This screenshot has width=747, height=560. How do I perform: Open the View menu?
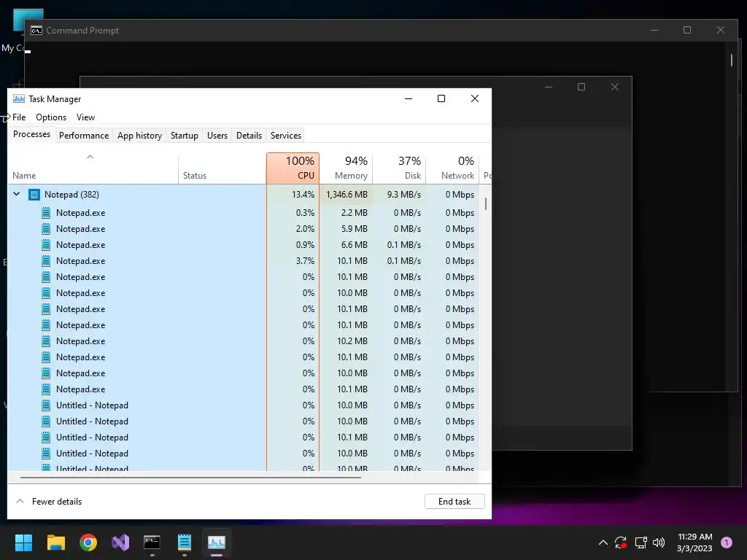point(86,117)
